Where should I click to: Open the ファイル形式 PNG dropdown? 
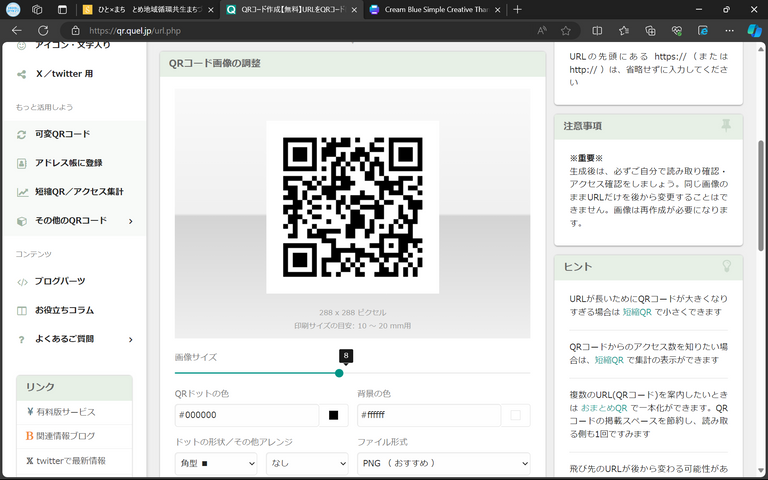click(443, 463)
